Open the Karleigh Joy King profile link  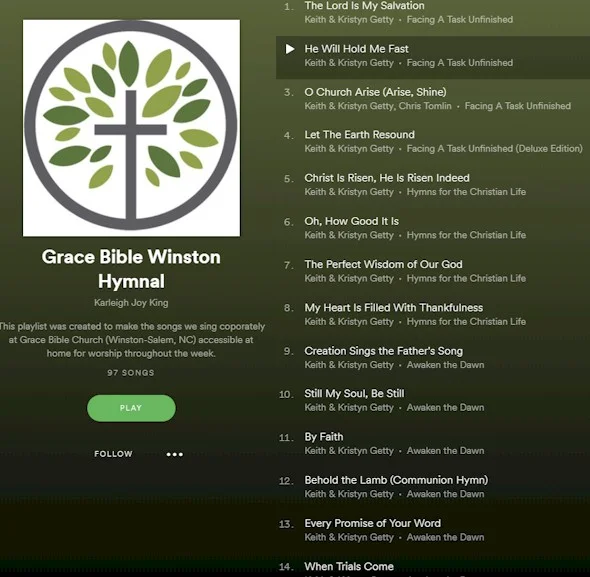[x=131, y=303]
